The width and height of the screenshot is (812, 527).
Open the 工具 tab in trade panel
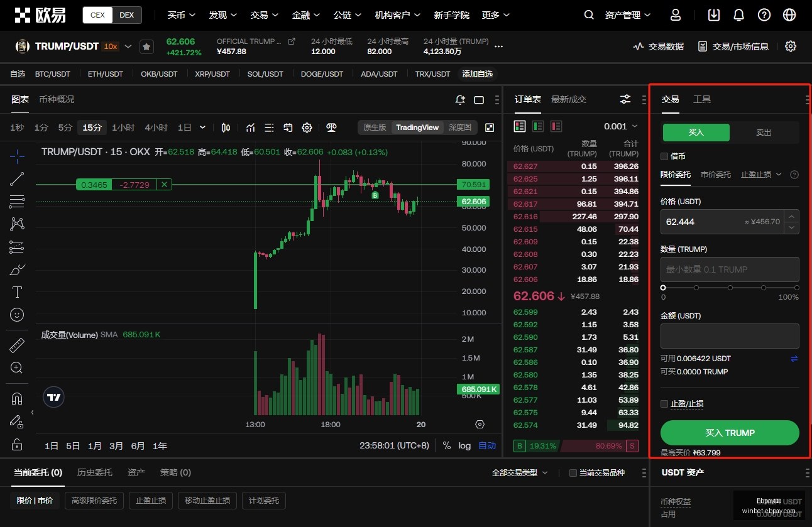click(x=702, y=99)
